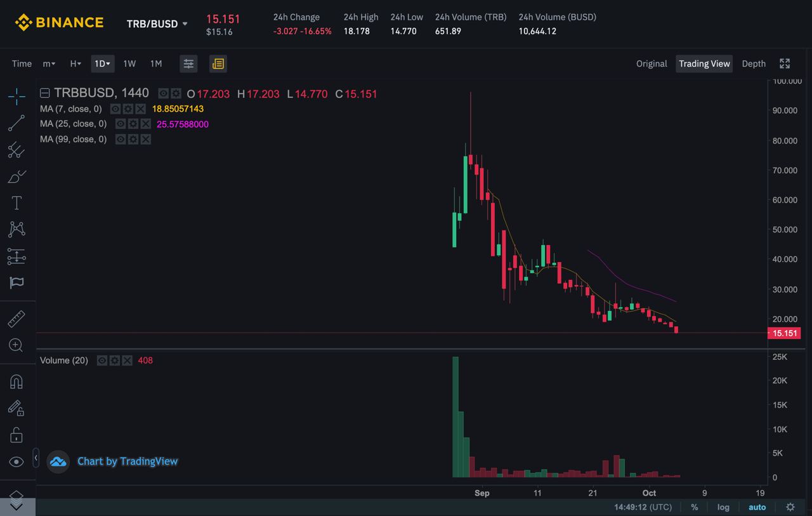Viewport: 812px width, 516px height.
Task: Click the 24h High value 18.178
Action: pos(357,30)
